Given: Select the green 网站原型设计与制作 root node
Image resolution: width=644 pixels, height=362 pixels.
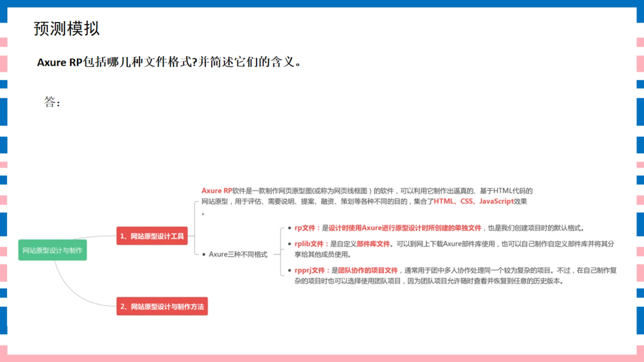Looking at the screenshot, I should (x=52, y=250).
